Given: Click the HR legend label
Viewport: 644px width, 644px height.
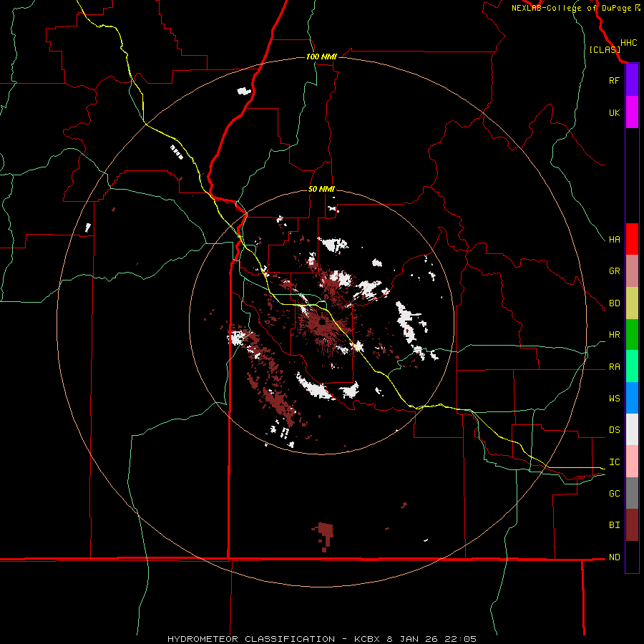Looking at the screenshot, I should (x=614, y=335).
